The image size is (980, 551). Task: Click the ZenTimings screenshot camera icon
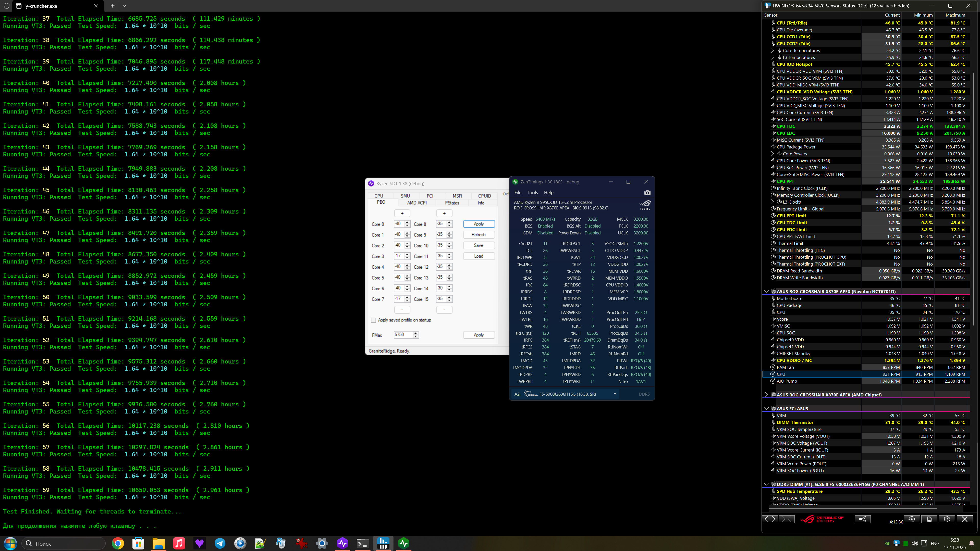(x=647, y=192)
